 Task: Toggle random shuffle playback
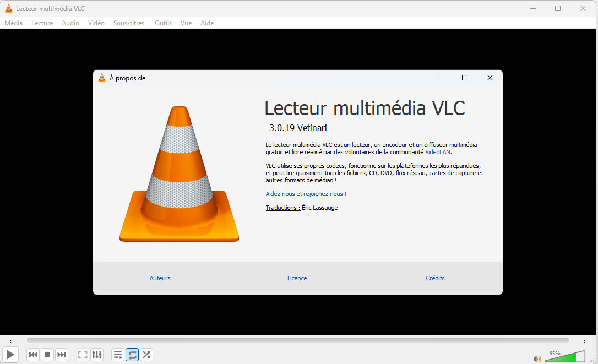coord(146,355)
